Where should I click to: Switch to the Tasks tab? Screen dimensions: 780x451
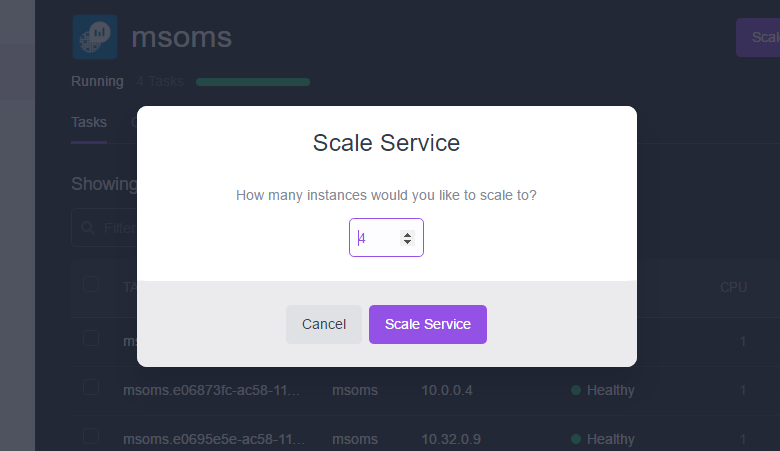point(89,122)
